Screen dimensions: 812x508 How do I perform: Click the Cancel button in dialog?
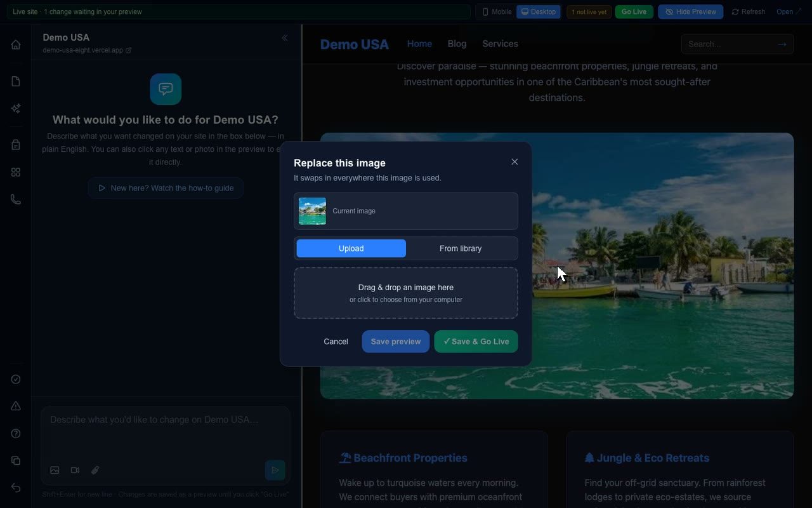point(336,342)
